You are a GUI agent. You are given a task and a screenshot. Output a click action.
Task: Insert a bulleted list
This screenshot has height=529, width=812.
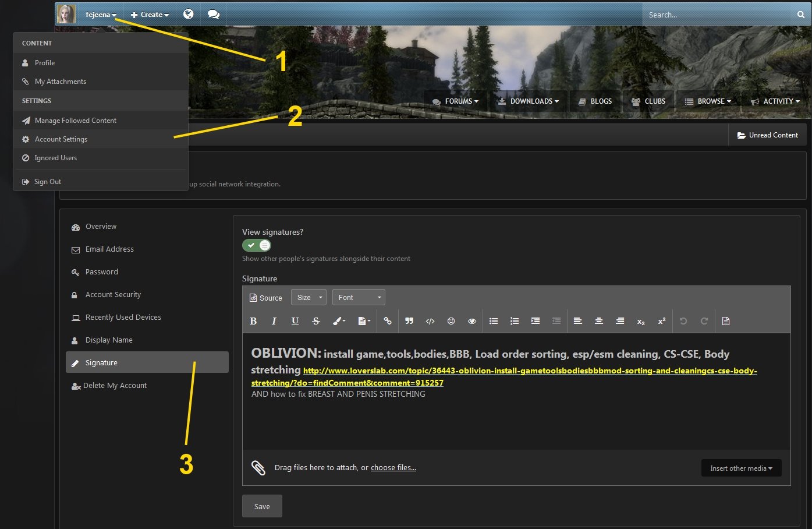494,321
